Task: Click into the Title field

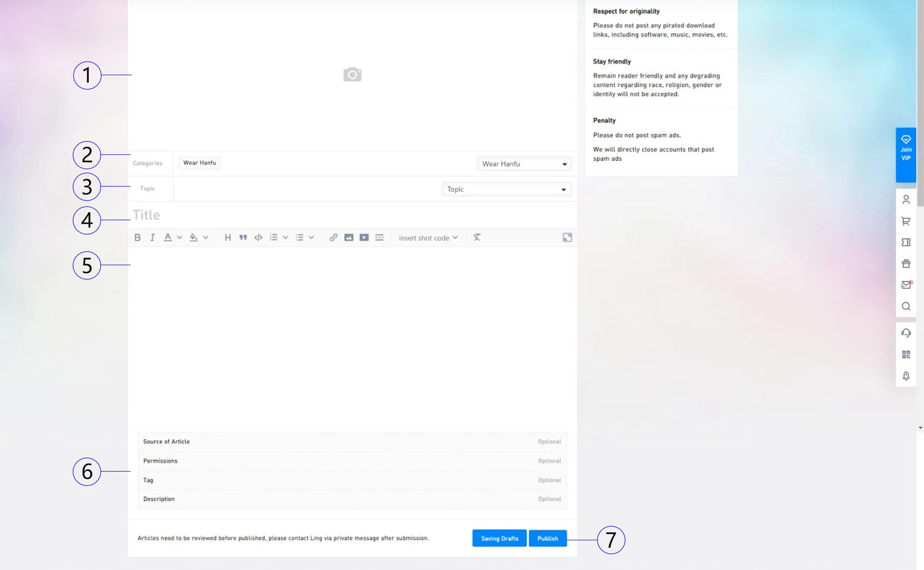Action: 347,215
